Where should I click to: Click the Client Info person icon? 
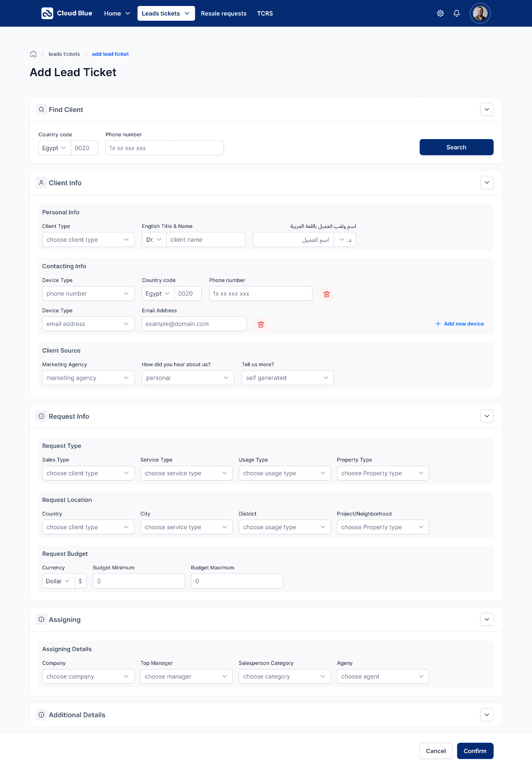41,182
